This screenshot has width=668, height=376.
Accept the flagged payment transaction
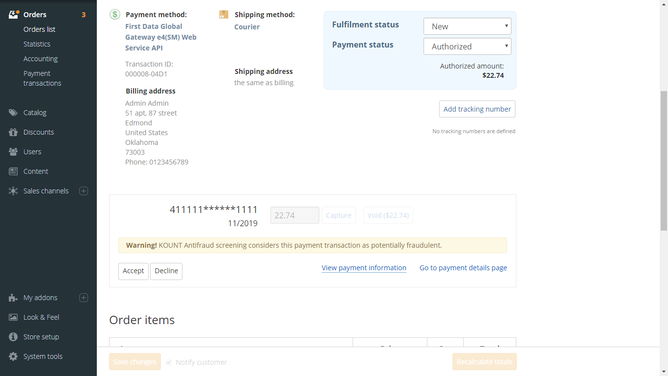tap(133, 271)
